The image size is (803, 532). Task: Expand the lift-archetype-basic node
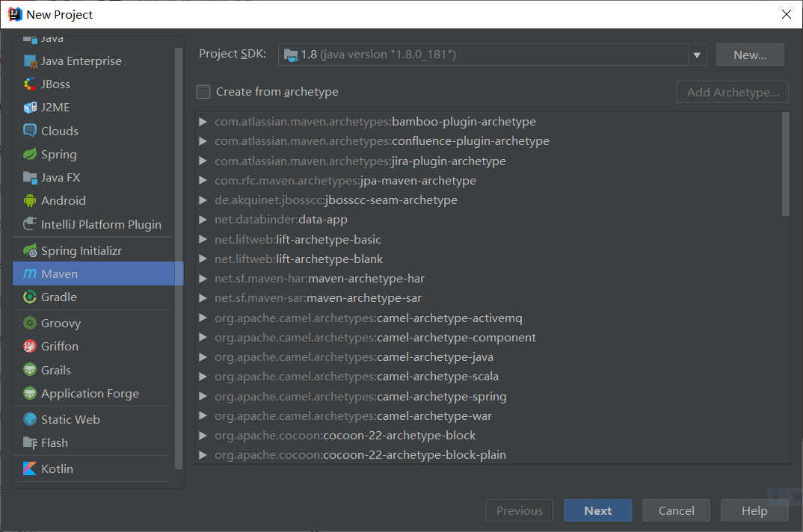pyautogui.click(x=203, y=240)
